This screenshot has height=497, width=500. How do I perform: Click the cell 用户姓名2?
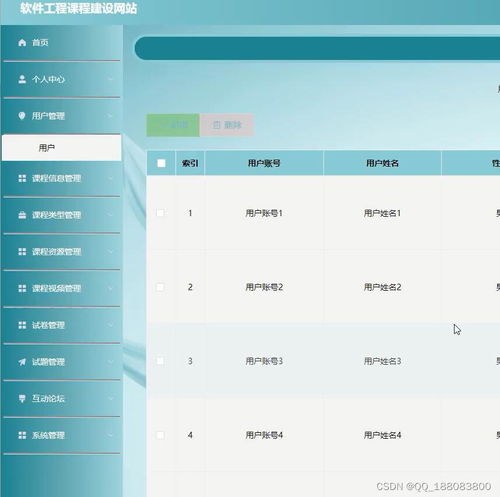click(x=382, y=287)
